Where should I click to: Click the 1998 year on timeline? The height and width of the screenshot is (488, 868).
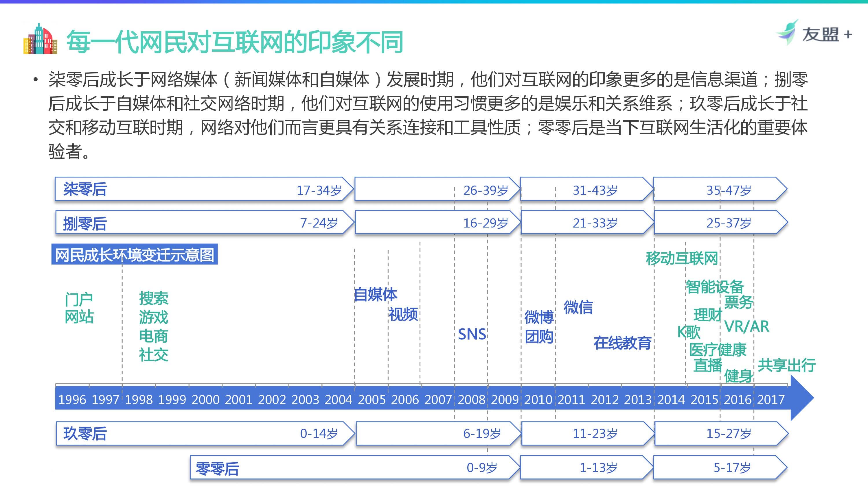139,400
